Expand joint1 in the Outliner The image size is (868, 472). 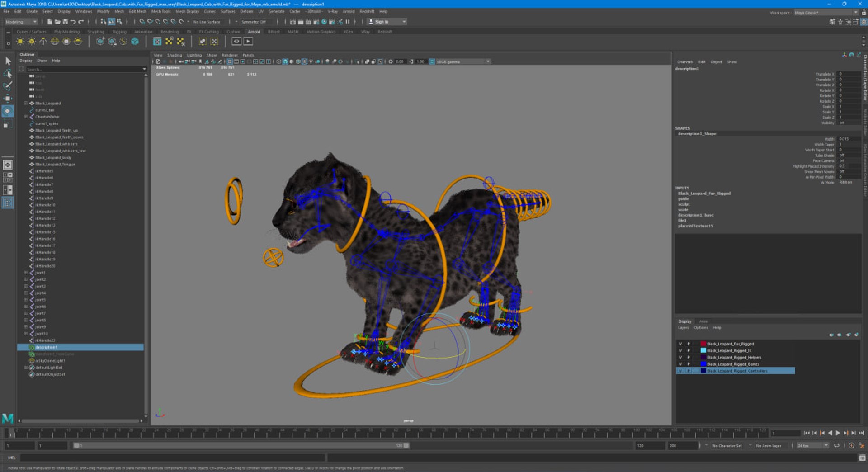tap(26, 273)
